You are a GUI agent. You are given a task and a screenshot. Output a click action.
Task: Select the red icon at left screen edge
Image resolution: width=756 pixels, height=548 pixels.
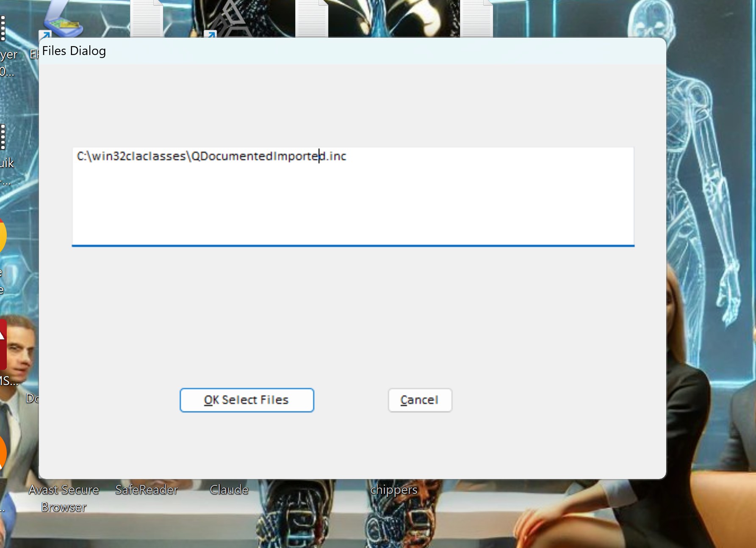coord(3,344)
